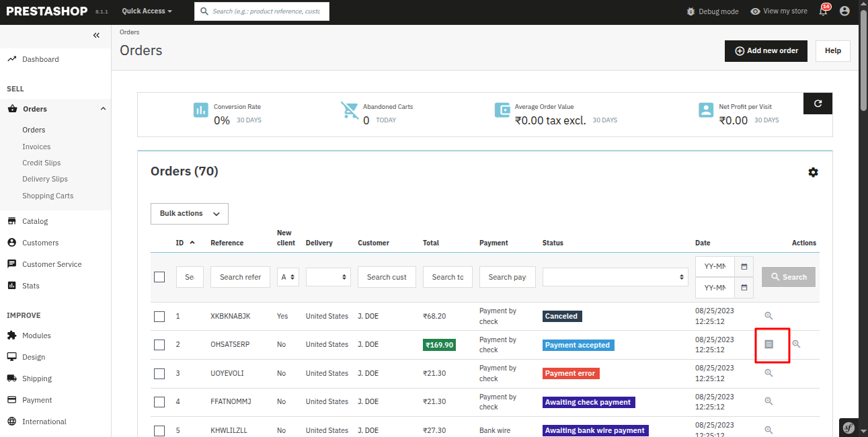868x437 pixels.
Task: Click the Conversion Rate chart icon
Action: (201, 110)
